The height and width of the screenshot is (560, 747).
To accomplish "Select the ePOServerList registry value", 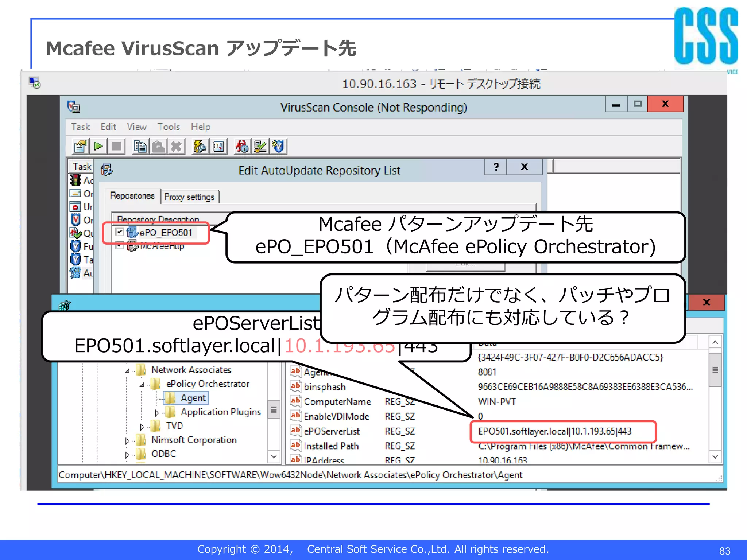I will [332, 431].
